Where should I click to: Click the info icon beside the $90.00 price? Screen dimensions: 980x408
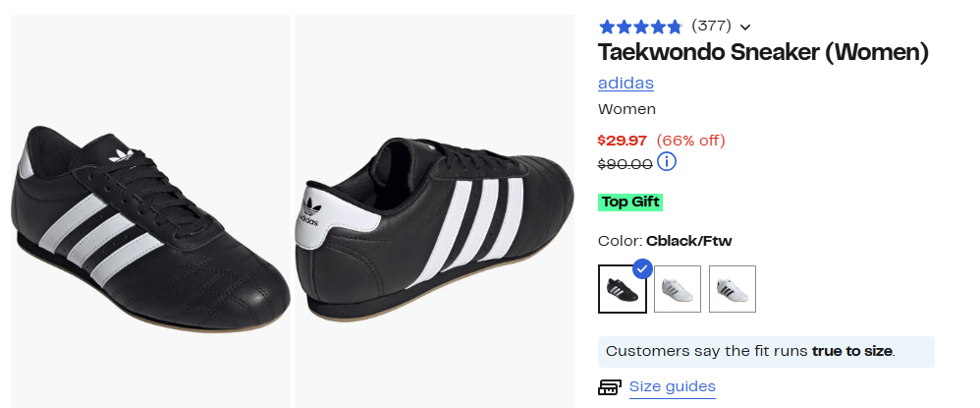click(667, 162)
